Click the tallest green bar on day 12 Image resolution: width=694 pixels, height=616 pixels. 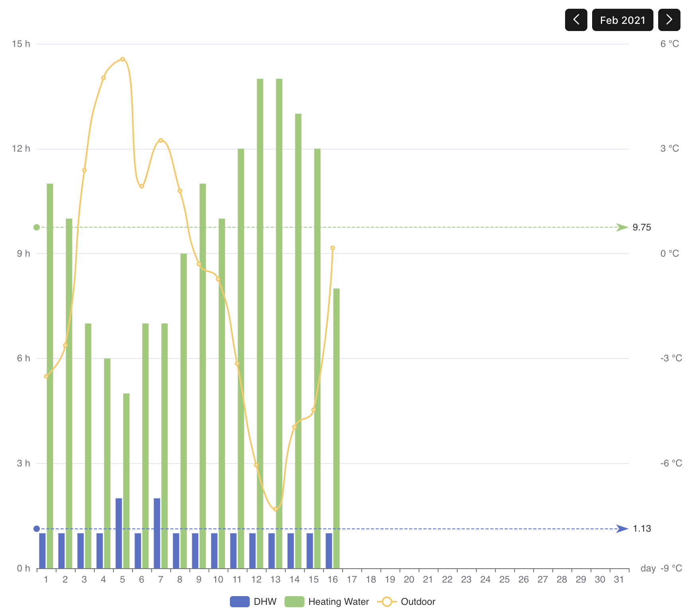[259, 318]
